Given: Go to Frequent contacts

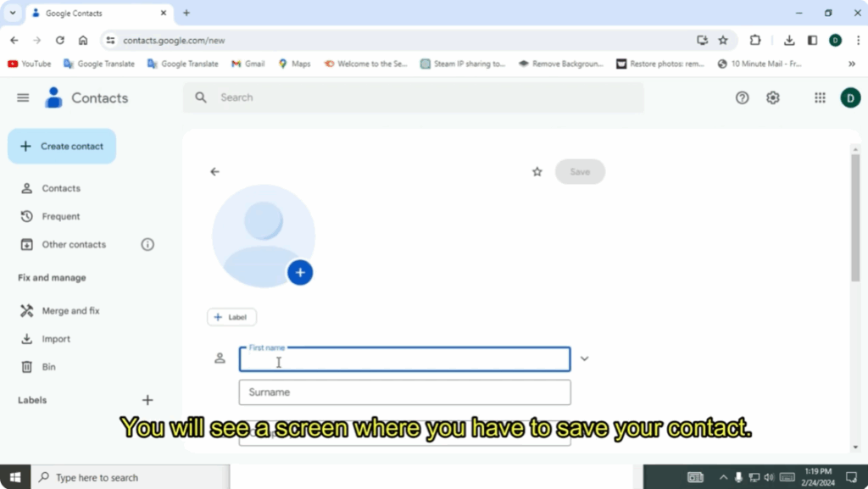Looking at the screenshot, I should coord(61,216).
